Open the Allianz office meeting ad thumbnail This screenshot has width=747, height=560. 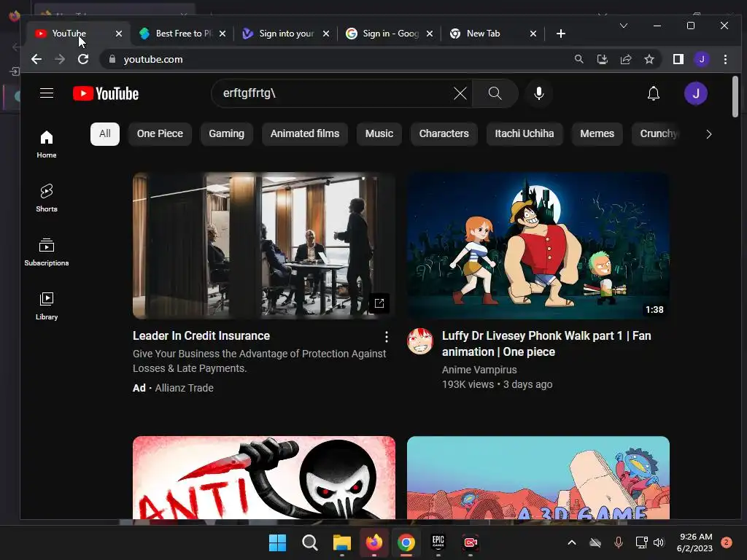coord(264,246)
